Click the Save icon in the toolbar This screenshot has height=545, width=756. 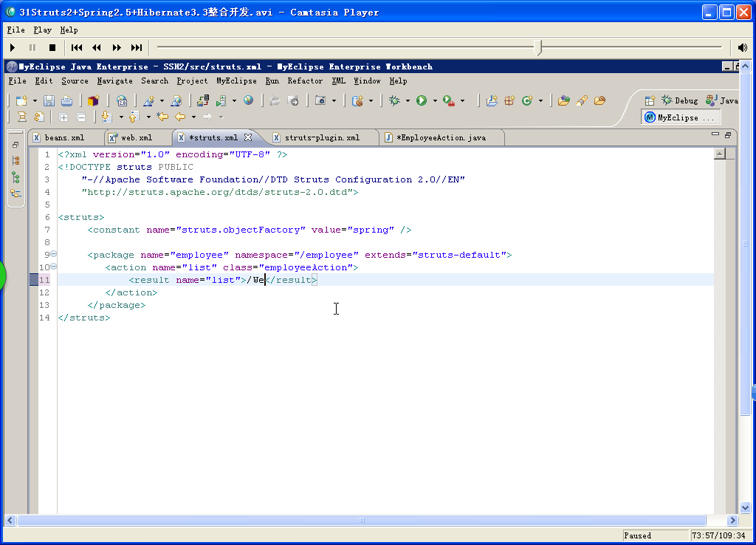pyautogui.click(x=49, y=100)
